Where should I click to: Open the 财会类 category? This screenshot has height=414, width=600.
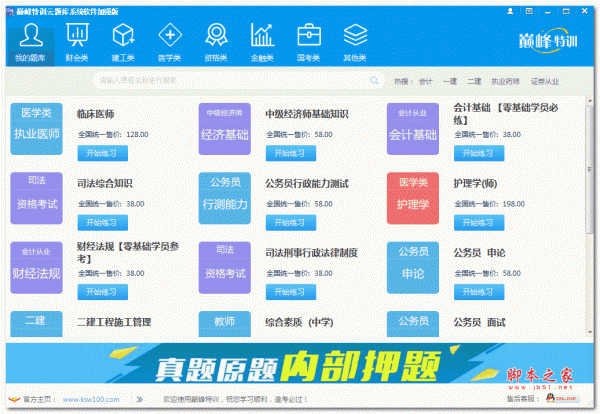click(x=77, y=42)
